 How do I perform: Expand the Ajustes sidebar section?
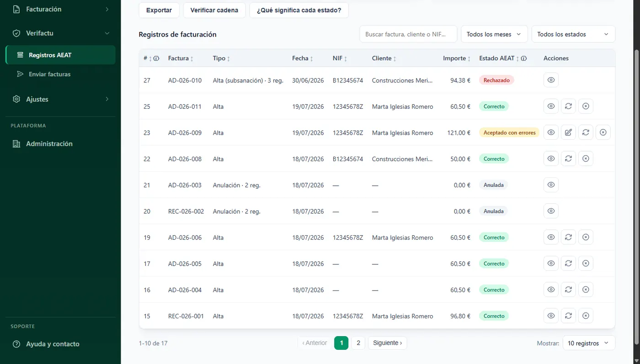pos(60,99)
